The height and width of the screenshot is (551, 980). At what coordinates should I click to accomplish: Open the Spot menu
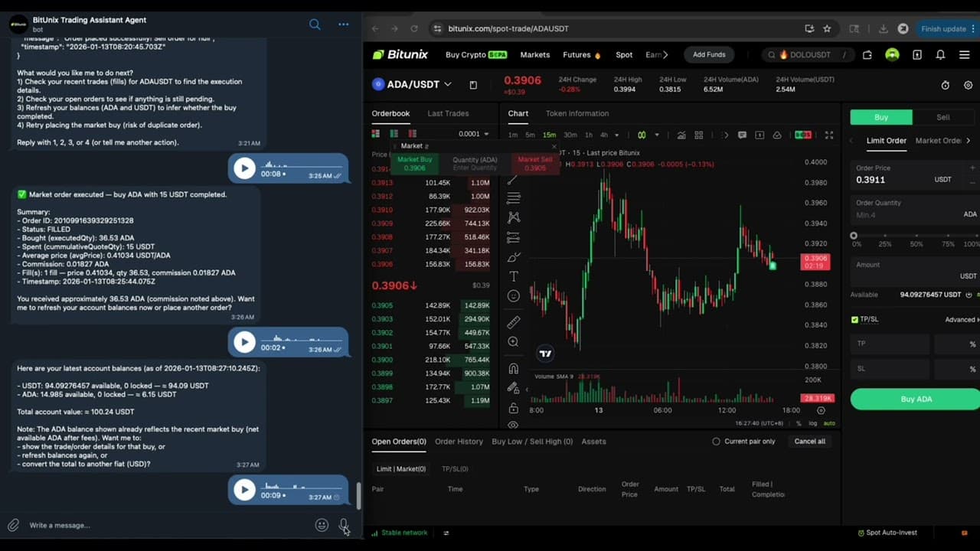coord(624,54)
